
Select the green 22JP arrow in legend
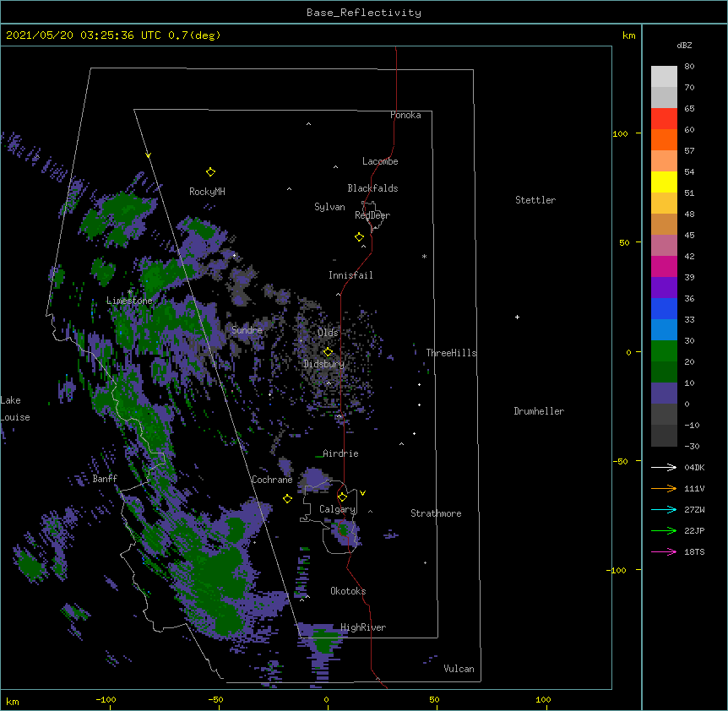point(664,530)
